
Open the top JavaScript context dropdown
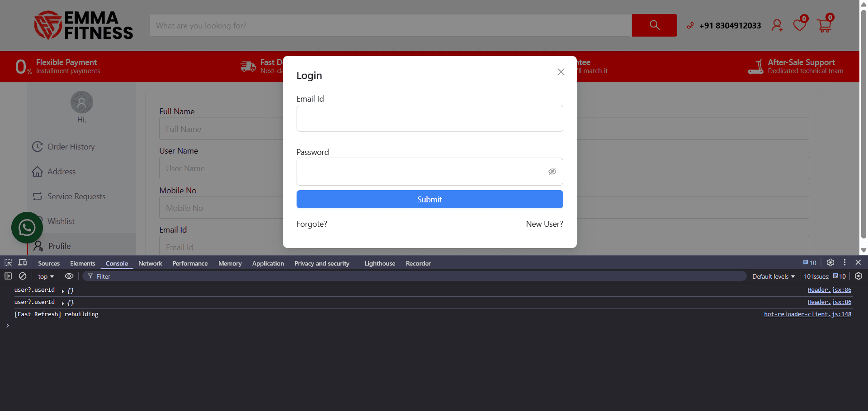tap(46, 276)
